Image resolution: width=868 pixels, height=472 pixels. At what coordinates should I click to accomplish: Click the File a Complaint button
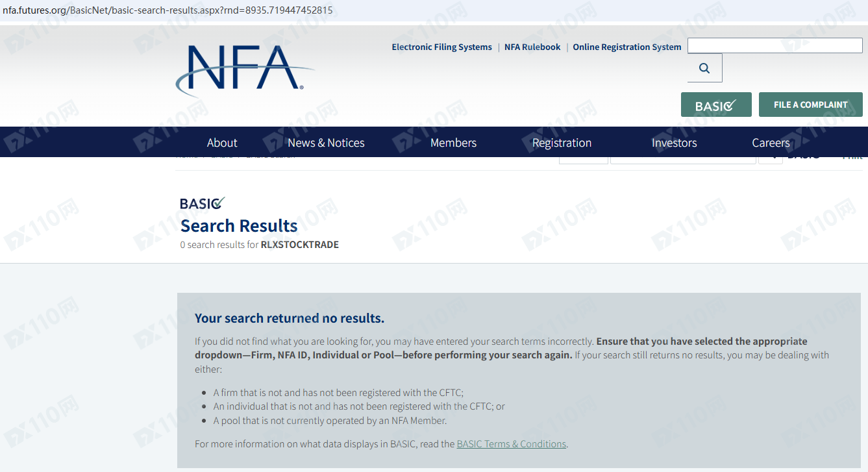[x=811, y=105]
